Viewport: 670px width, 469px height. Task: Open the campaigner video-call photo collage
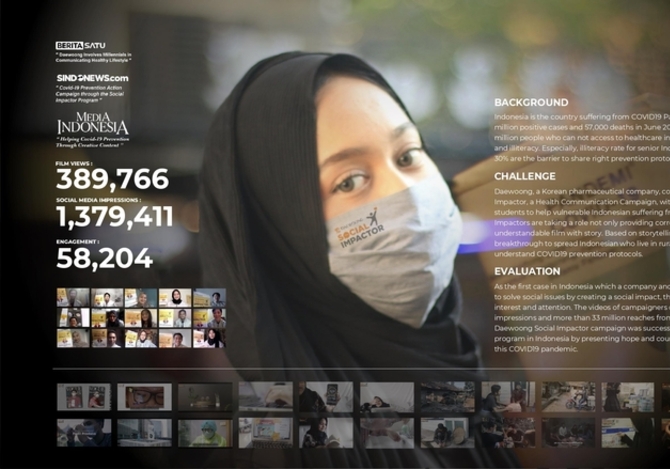(x=141, y=318)
